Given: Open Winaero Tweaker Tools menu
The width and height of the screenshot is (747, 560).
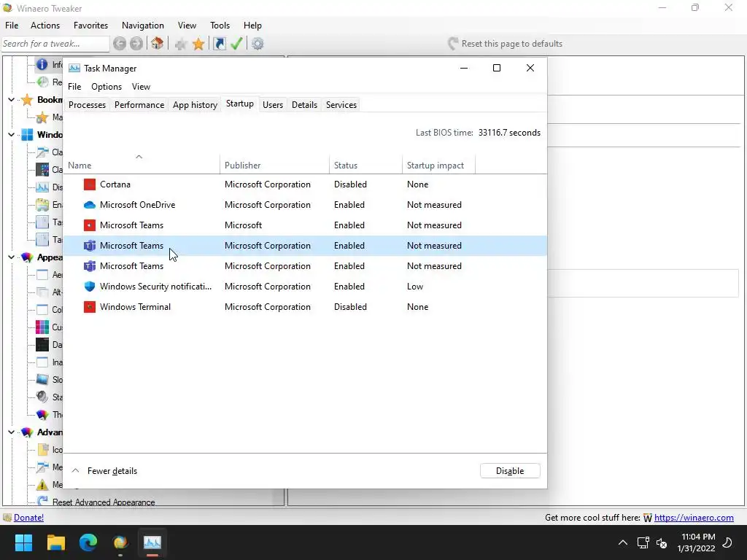Looking at the screenshot, I should pyautogui.click(x=220, y=26).
